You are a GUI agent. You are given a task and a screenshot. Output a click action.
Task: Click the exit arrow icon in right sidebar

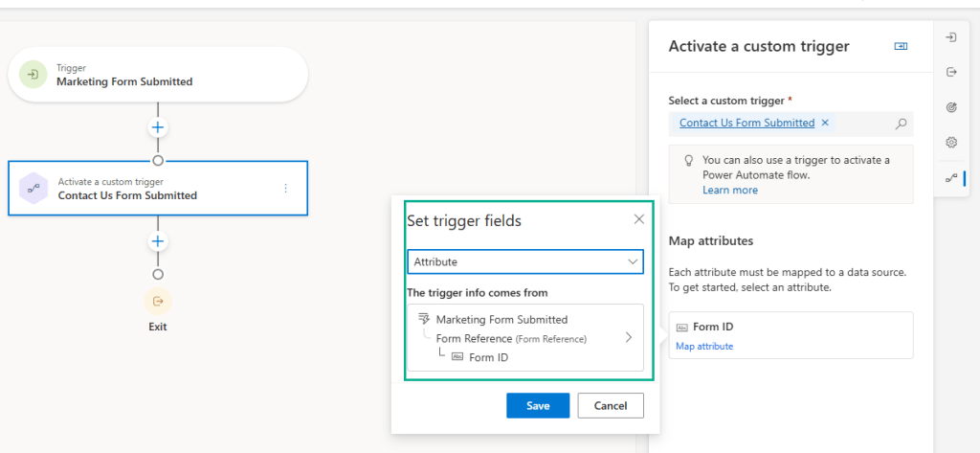tap(951, 72)
